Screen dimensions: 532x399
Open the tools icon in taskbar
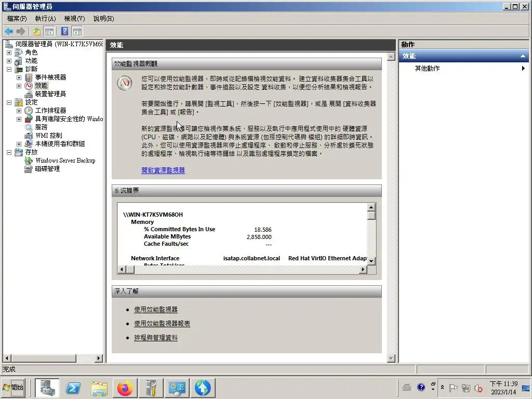click(151, 388)
